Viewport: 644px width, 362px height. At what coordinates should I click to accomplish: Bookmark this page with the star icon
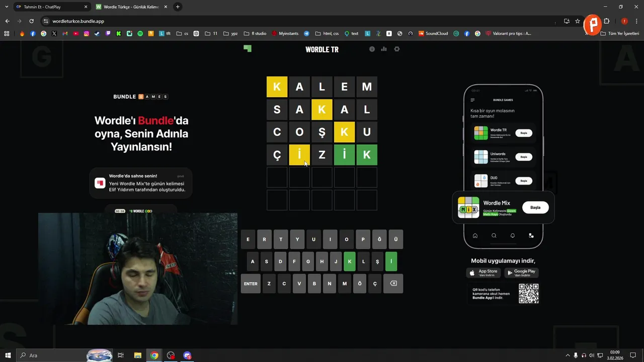tap(578, 21)
